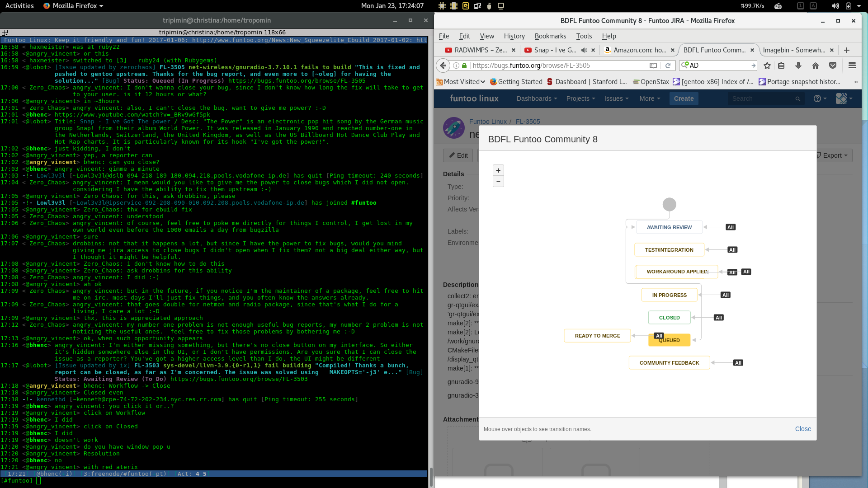This screenshot has width=868, height=488.
Task: Open the Mozilla Firefox app menu in top bar
Action: coord(73,6)
